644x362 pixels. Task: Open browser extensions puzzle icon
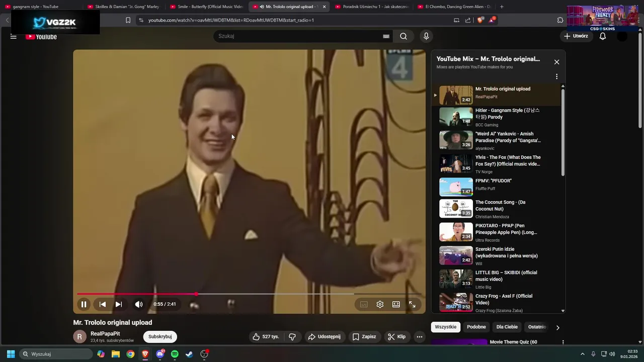[560, 20]
